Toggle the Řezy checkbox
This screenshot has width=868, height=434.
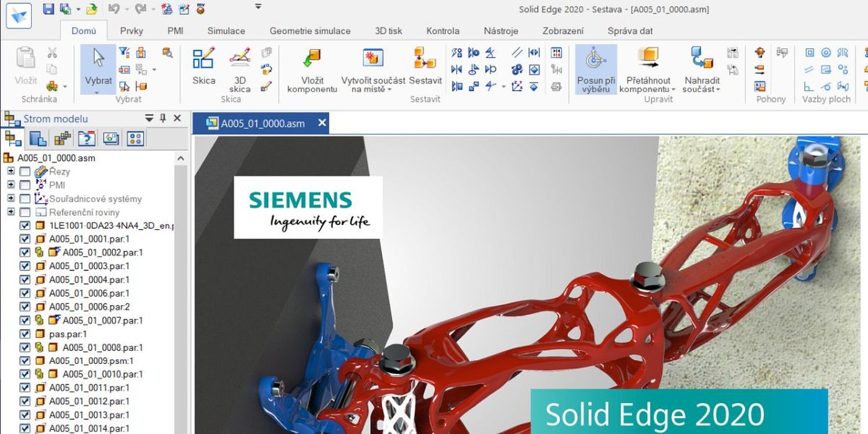[25, 172]
